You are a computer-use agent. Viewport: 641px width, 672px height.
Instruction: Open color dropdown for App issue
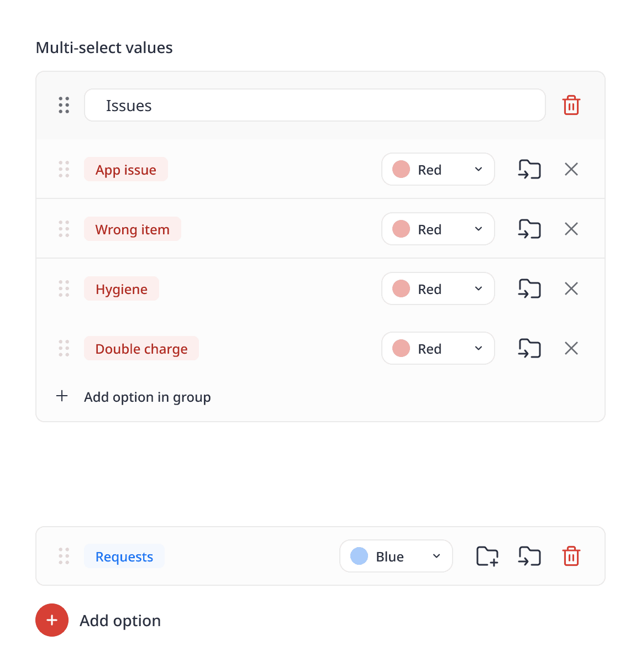[x=438, y=169]
